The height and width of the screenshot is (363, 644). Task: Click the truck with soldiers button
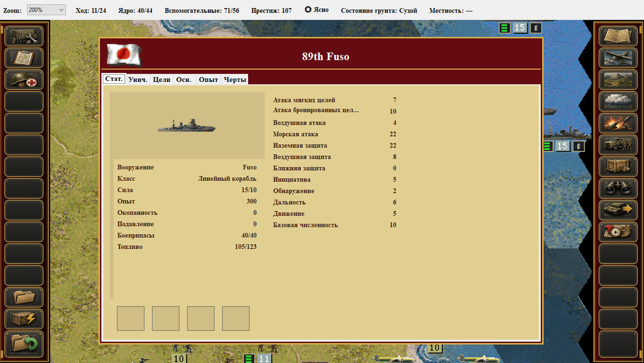(x=618, y=144)
